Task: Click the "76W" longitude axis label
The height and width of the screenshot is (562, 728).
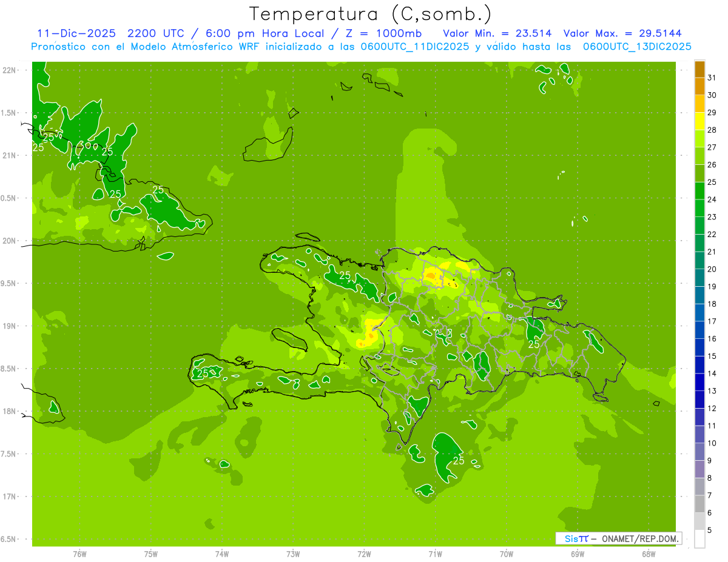Action: click(79, 554)
